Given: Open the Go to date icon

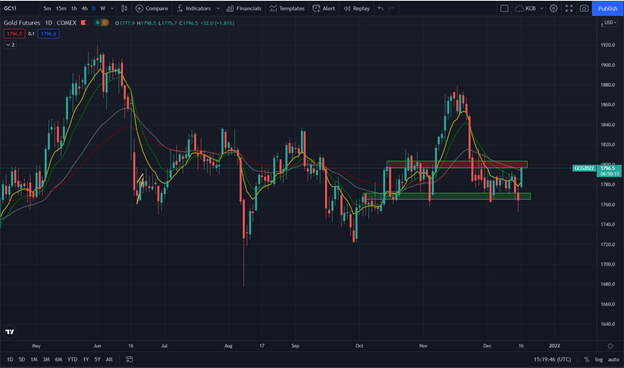Looking at the screenshot, I should click(x=129, y=359).
